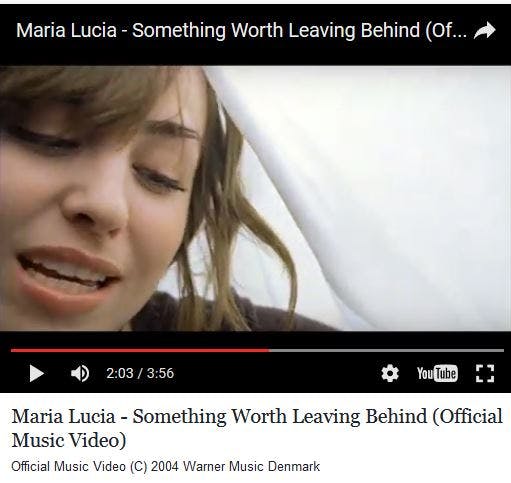The image size is (511, 483).
Task: Jump to the very start of the timeline
Action: tap(12, 350)
